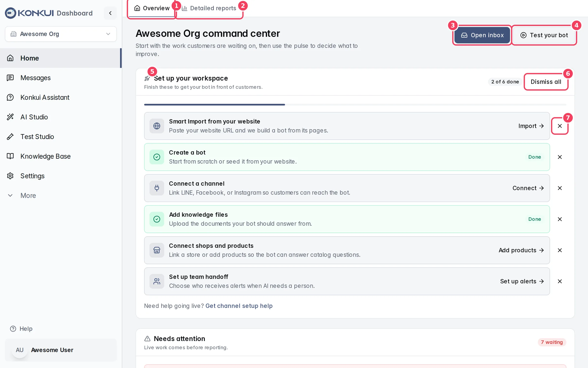
Task: Click the rocket icon beside Set up your workspace
Action: [x=147, y=79]
